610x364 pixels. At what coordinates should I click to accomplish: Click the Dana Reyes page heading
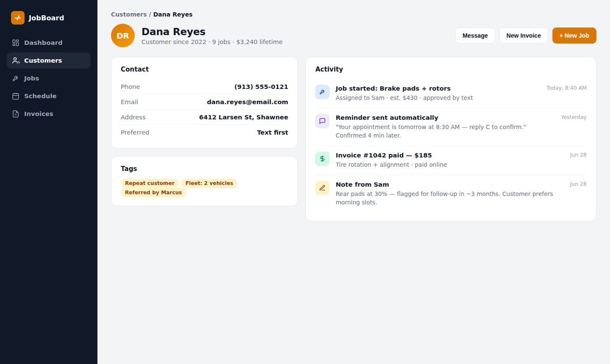pos(173,32)
